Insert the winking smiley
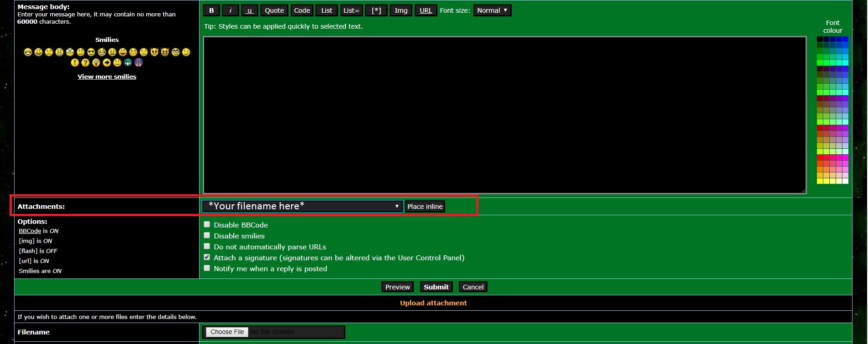Image resolution: width=868 pixels, height=344 pixels. (x=186, y=52)
